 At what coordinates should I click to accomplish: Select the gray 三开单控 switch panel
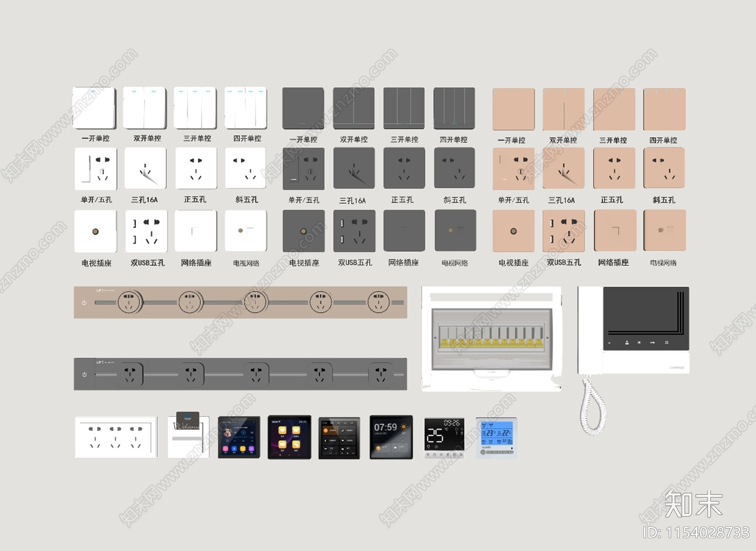point(404,109)
